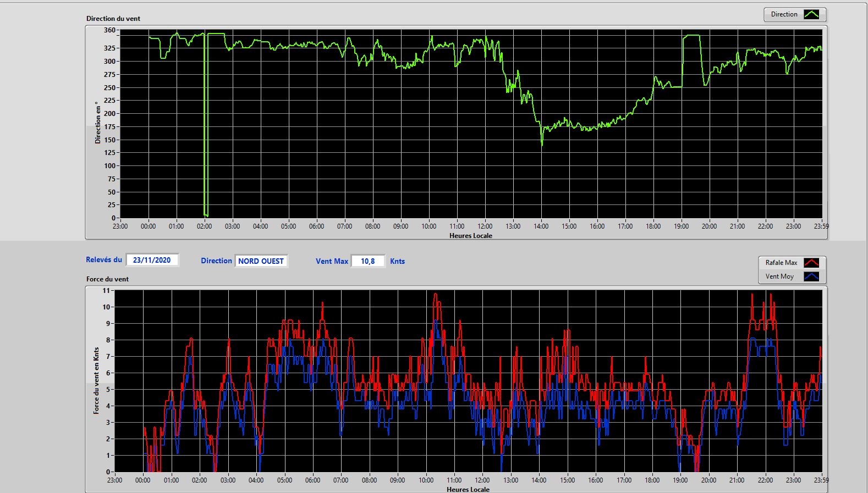Click the 11 value on force axis
This screenshot has height=493, width=868.
106,291
